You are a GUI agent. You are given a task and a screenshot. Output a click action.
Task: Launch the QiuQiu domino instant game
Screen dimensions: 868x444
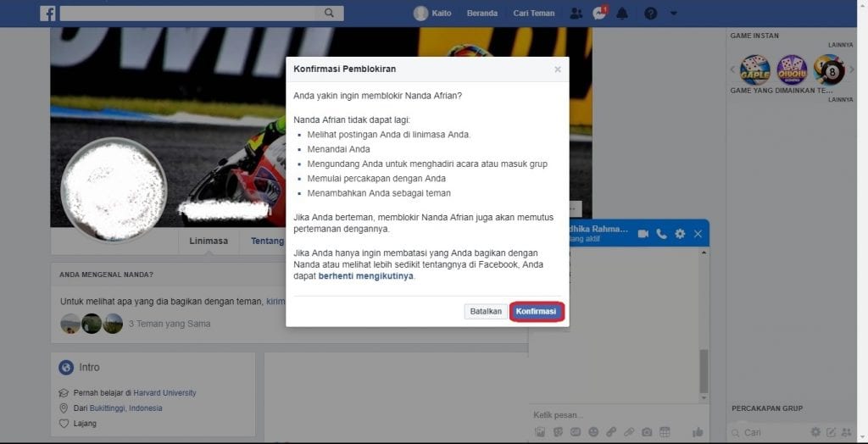tap(792, 69)
